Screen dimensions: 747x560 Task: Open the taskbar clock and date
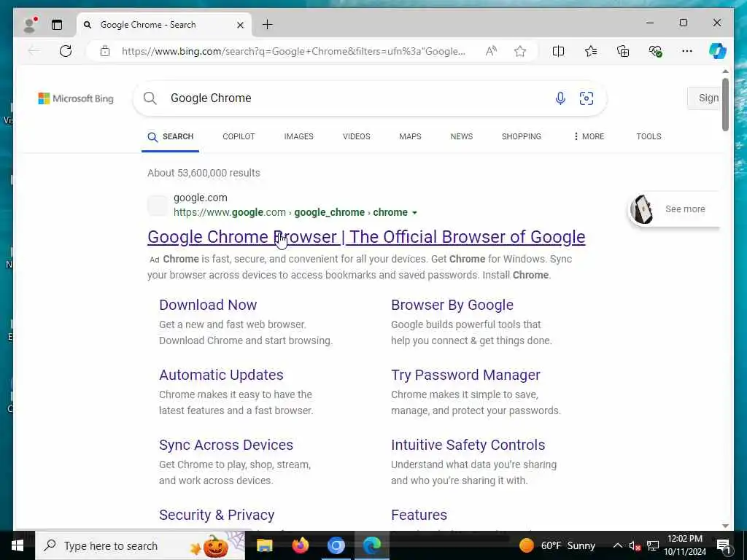[684, 545]
